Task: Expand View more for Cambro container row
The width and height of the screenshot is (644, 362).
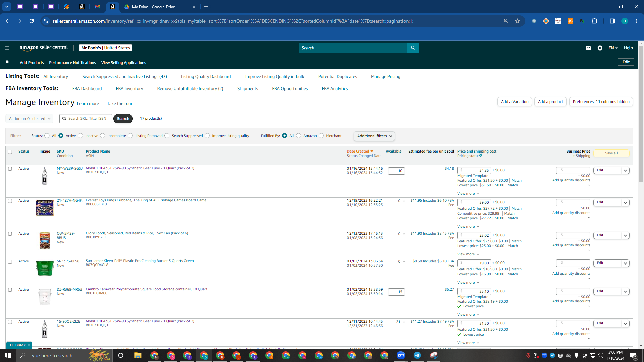Action: point(468,315)
